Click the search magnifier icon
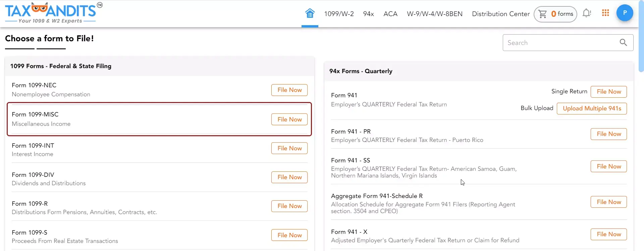This screenshot has height=251, width=644. pyautogui.click(x=623, y=43)
